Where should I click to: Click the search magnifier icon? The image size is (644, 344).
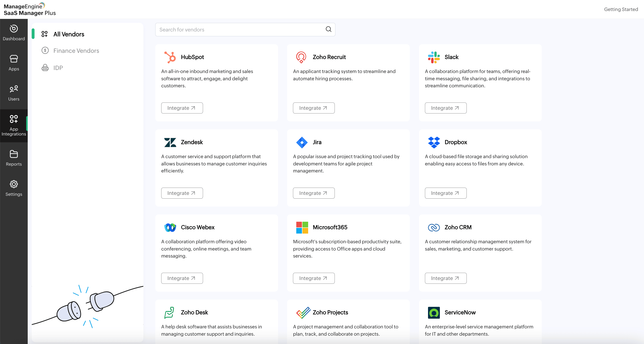[329, 29]
